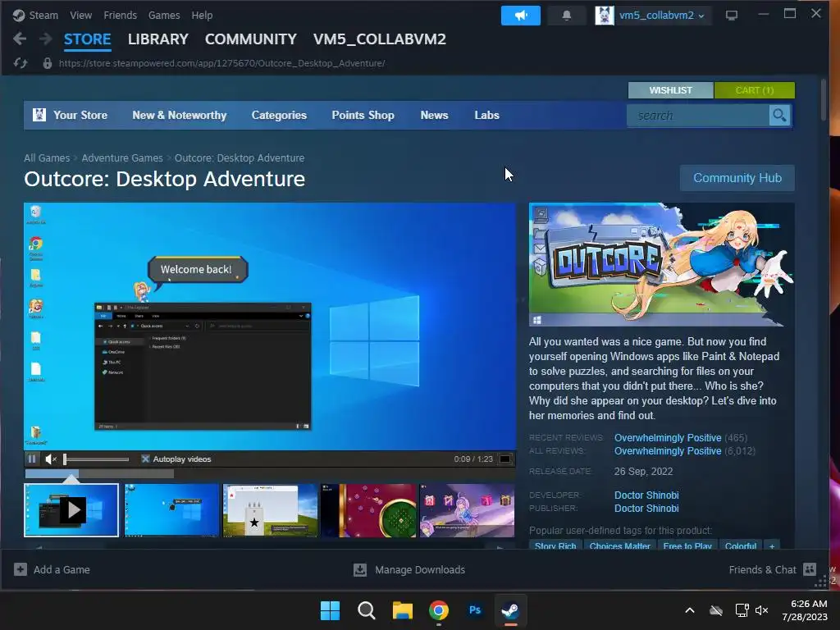Open the New & Noteworthy menu
The image size is (840, 630).
click(x=180, y=115)
